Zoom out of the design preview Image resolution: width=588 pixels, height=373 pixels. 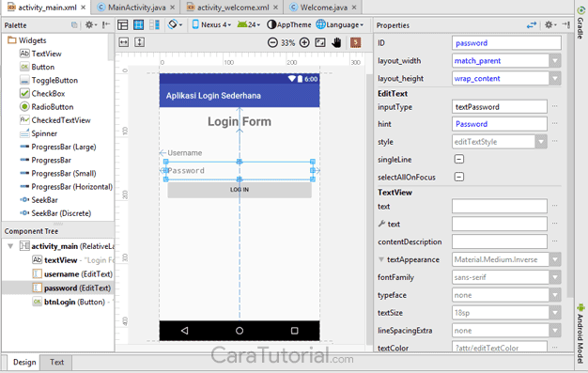pos(272,42)
